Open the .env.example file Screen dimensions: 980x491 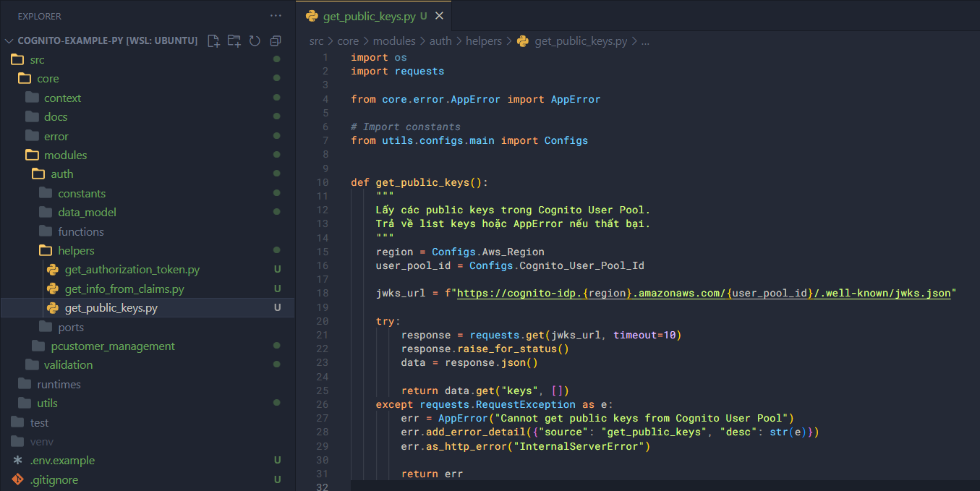tap(62, 461)
